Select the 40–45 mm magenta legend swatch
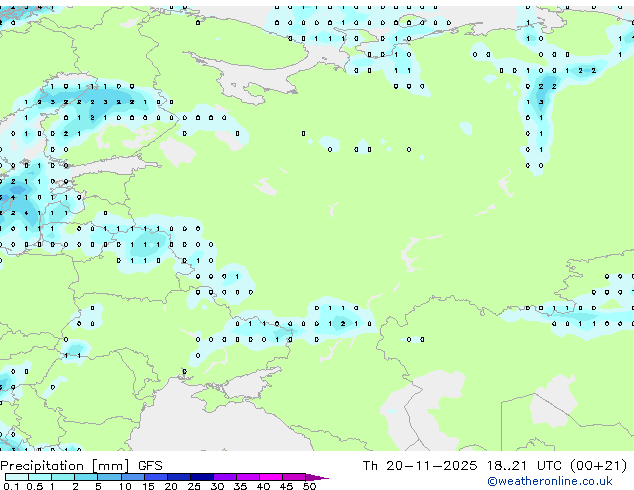 271,477
